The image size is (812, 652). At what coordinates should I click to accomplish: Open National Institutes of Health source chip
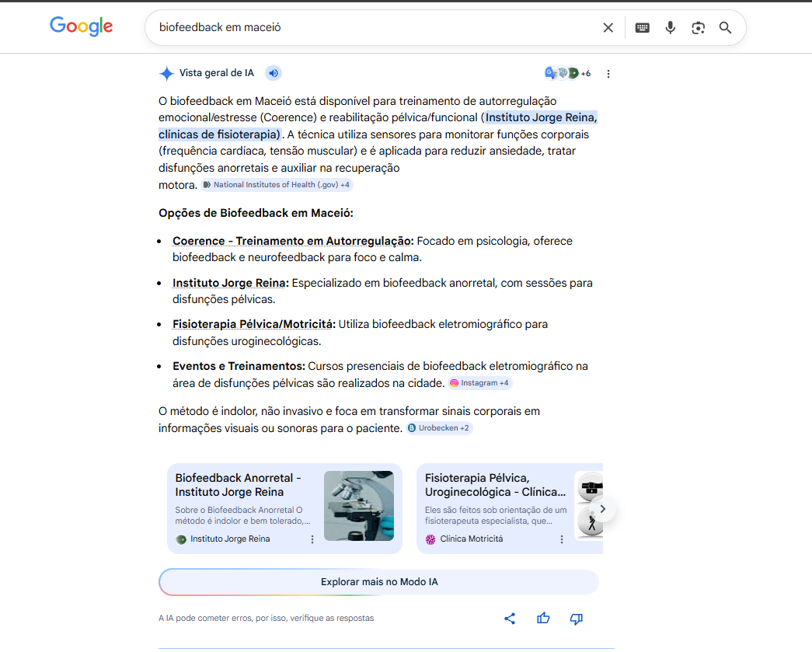[x=277, y=185]
